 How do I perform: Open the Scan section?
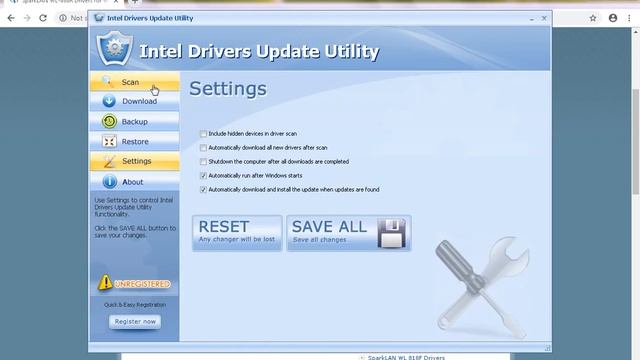tap(135, 82)
